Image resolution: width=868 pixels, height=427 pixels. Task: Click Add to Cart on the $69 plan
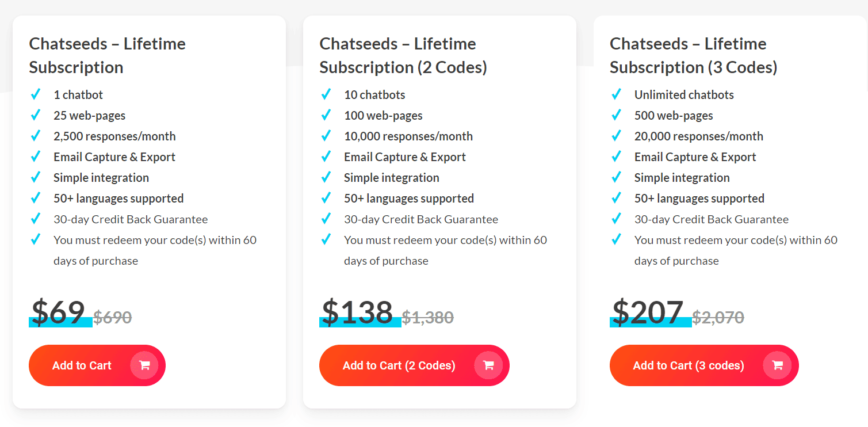(x=97, y=365)
